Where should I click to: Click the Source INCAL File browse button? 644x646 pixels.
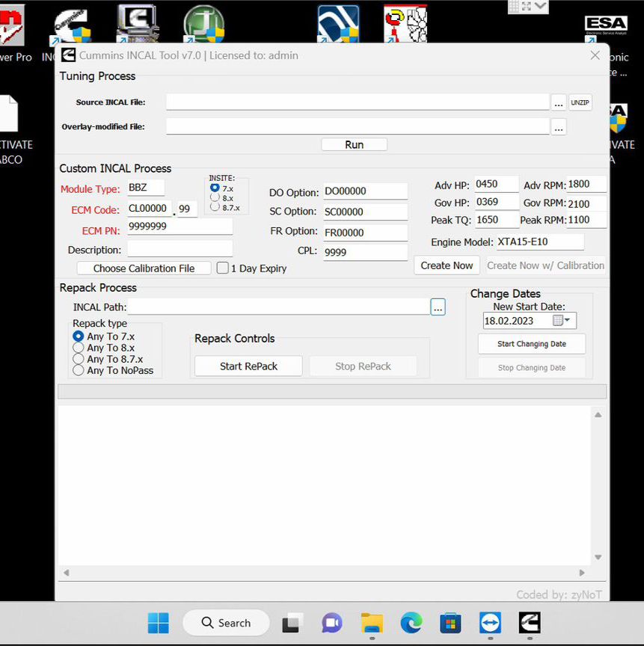(559, 102)
